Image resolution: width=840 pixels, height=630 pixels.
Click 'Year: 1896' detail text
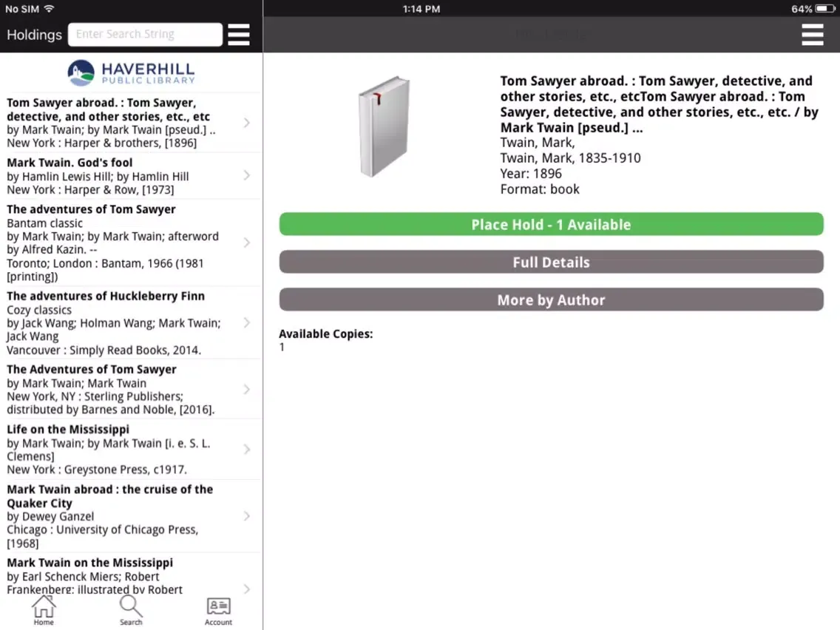531,174
